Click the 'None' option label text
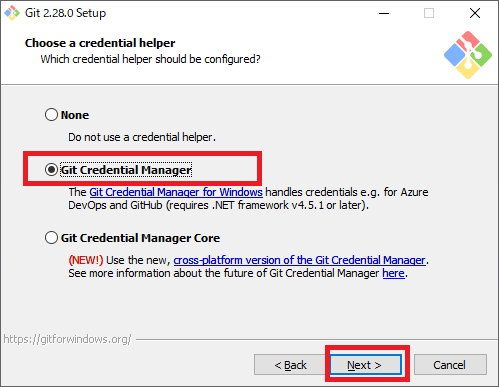This screenshot has height=387, width=499. [x=75, y=115]
